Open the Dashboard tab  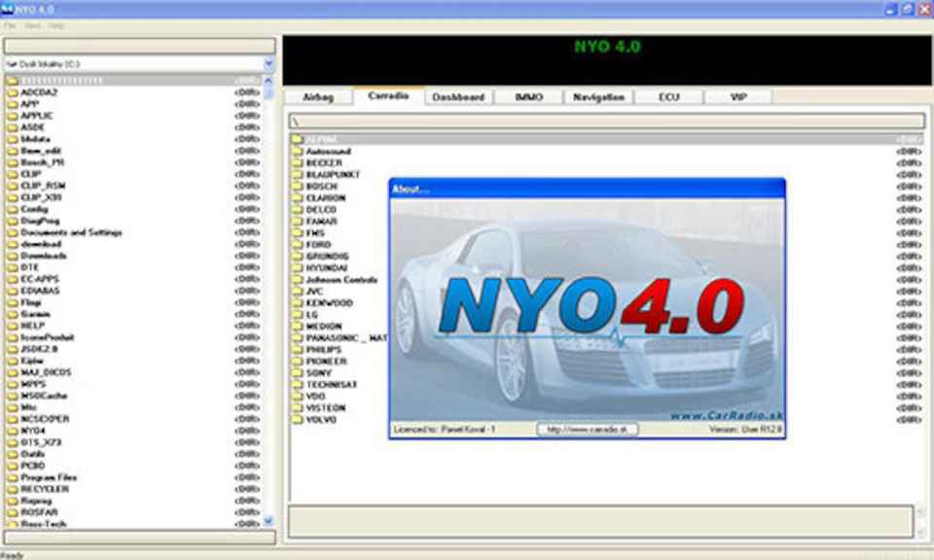click(458, 97)
